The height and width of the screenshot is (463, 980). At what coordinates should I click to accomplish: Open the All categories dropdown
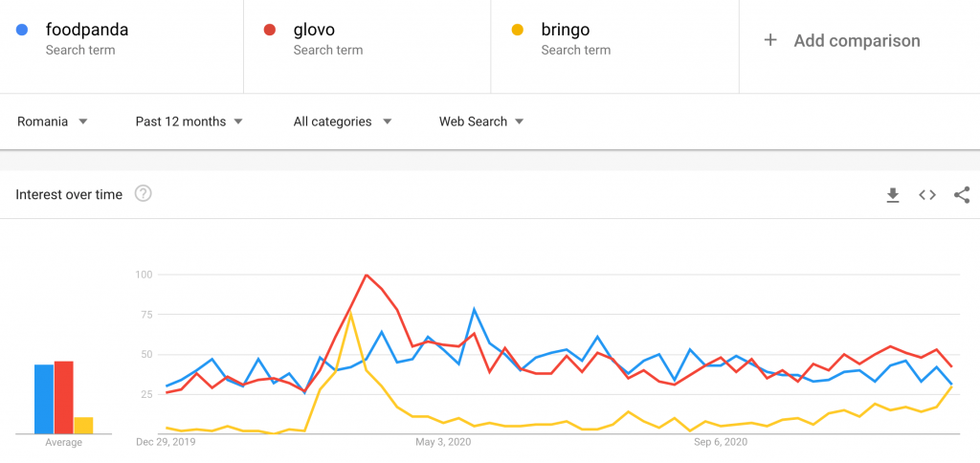click(x=343, y=121)
